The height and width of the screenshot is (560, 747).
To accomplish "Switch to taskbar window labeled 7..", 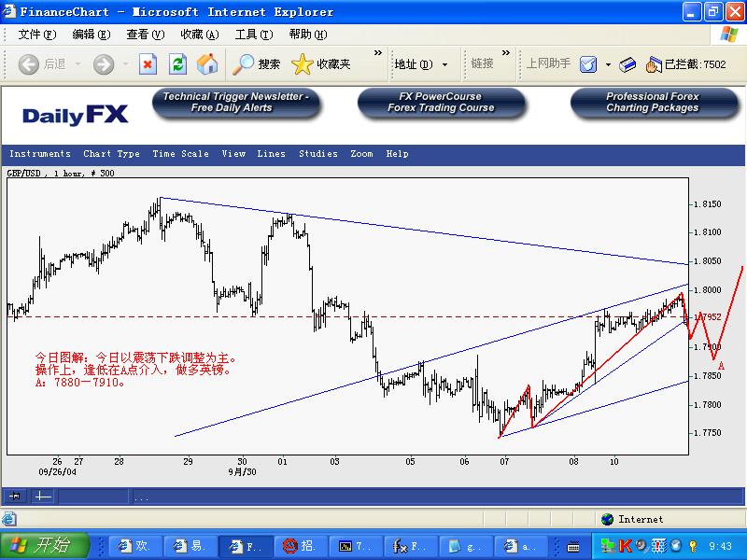I will (x=356, y=546).
